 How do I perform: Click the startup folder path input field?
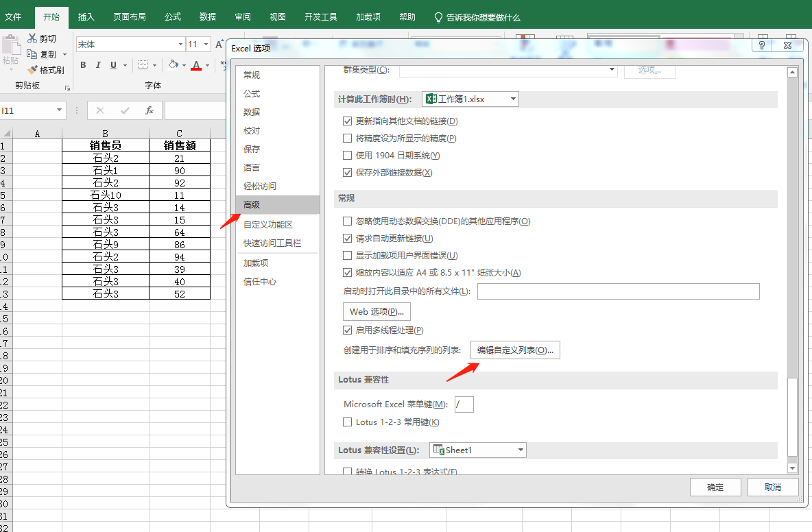[619, 291]
